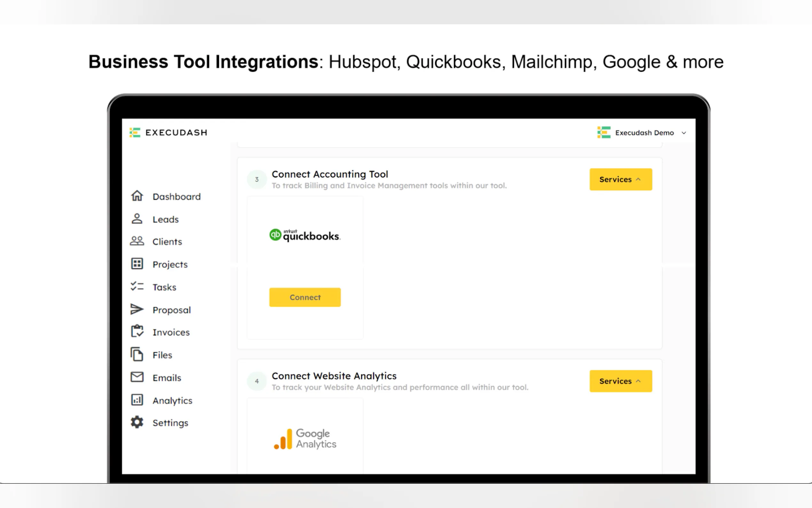812x508 pixels.
Task: Click the Projects grid icon
Action: 137,264
